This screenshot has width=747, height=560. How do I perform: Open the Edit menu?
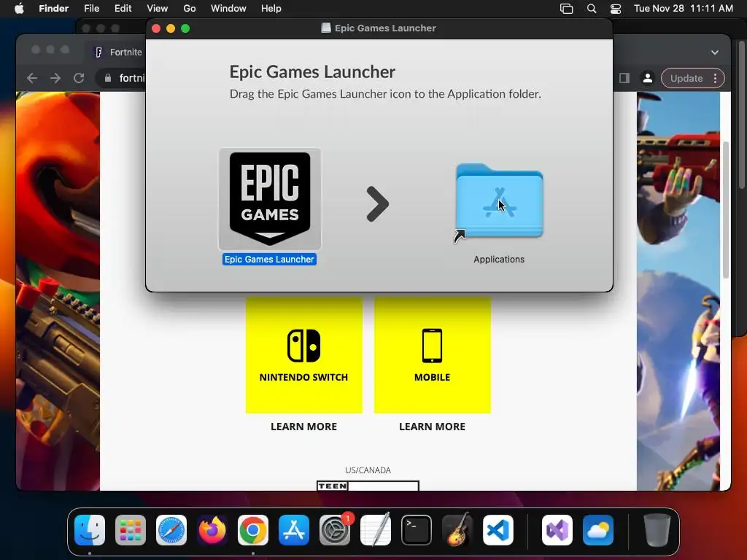pyautogui.click(x=123, y=9)
